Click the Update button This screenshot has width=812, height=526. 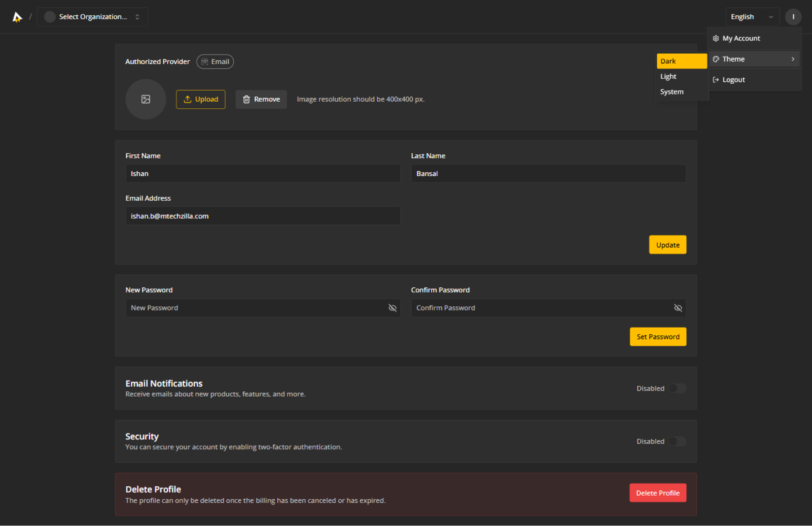point(667,245)
